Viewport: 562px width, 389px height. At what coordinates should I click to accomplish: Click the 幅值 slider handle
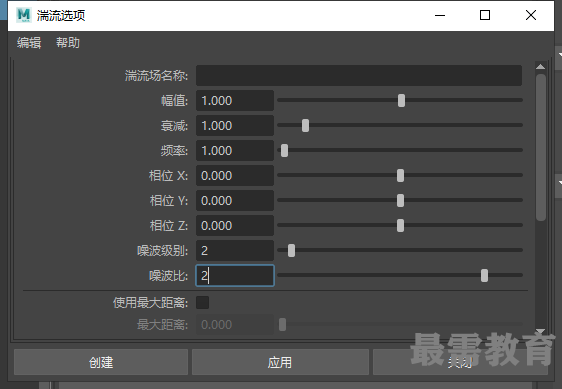click(401, 100)
